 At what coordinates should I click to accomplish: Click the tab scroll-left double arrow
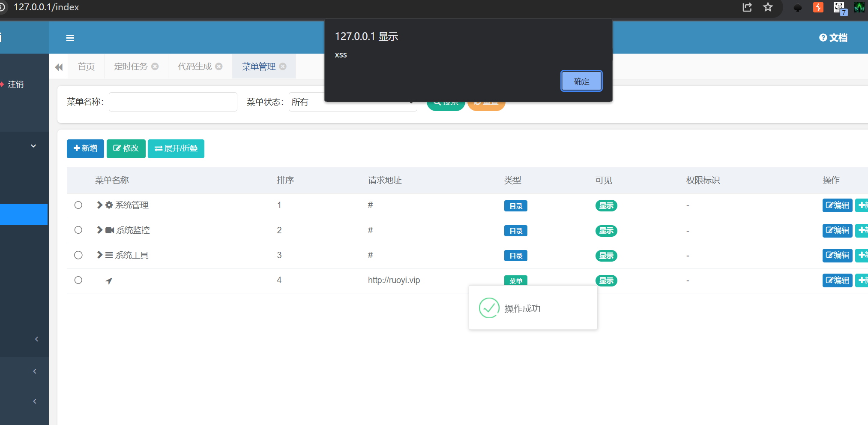59,67
